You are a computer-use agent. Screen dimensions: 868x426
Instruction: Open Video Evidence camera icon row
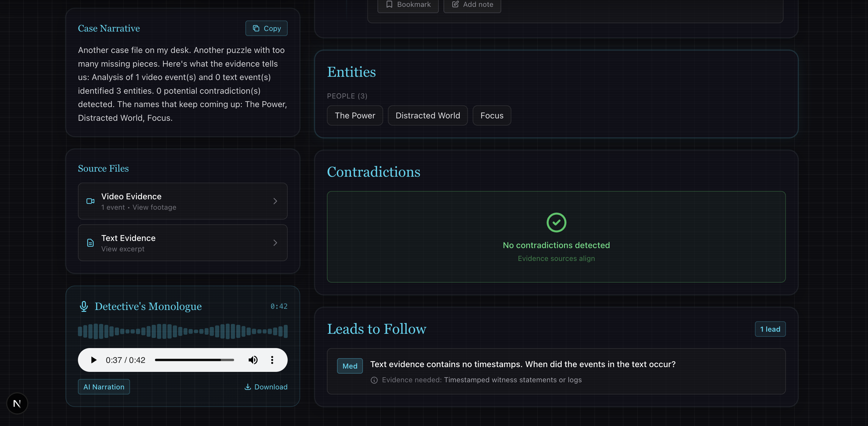click(x=90, y=201)
